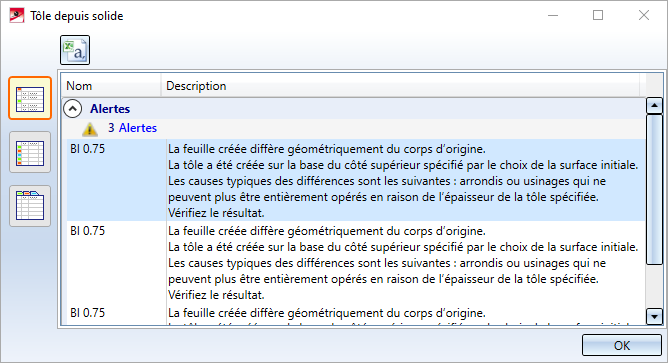668x363 pixels.
Task: Select the first BI 0.75 alert row
Action: click(x=355, y=180)
